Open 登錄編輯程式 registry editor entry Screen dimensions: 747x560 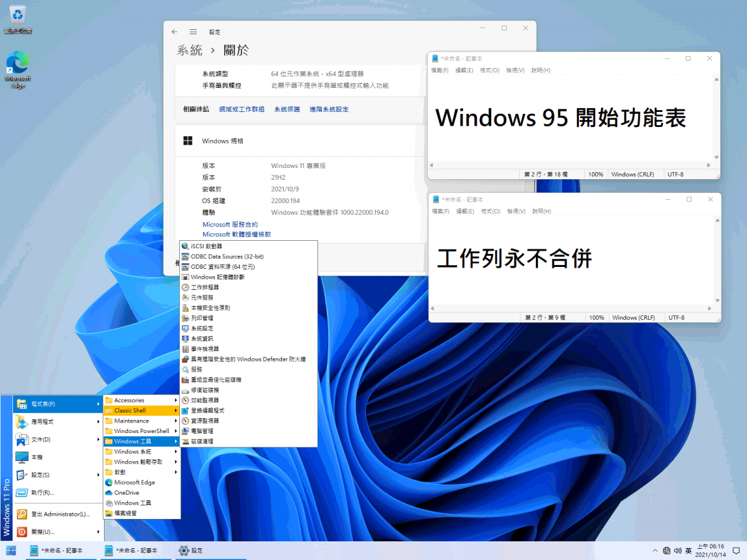[x=248, y=410]
